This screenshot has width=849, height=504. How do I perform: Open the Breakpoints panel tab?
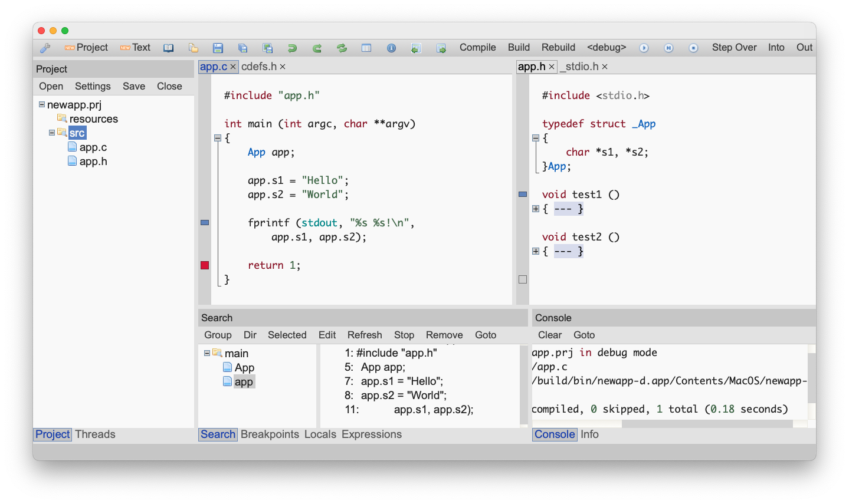point(270,434)
